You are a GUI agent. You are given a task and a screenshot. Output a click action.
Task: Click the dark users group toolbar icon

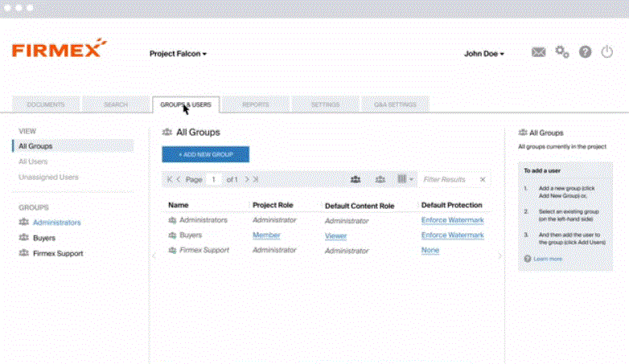pyautogui.click(x=356, y=180)
